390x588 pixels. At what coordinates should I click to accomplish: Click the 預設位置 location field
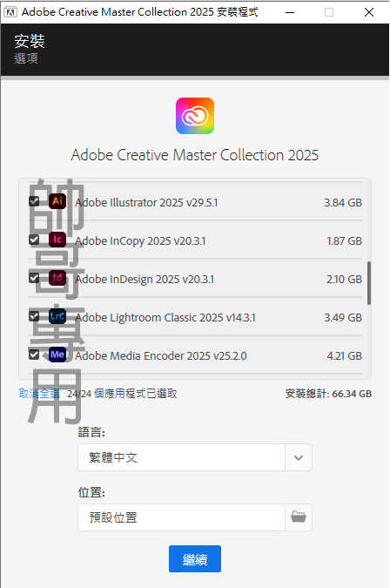tap(181, 517)
